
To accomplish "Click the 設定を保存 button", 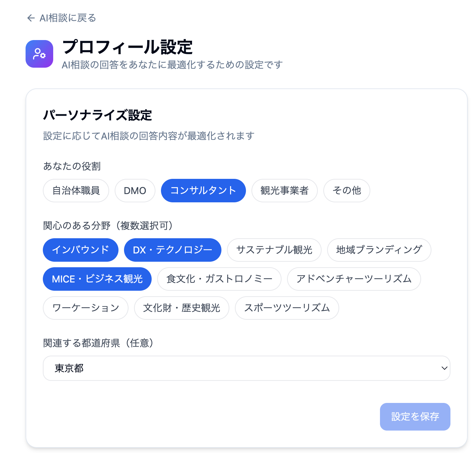I will [415, 417].
